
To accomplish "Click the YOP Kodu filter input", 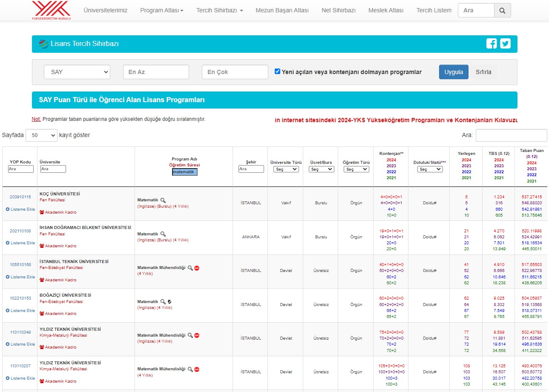I will (21, 169).
